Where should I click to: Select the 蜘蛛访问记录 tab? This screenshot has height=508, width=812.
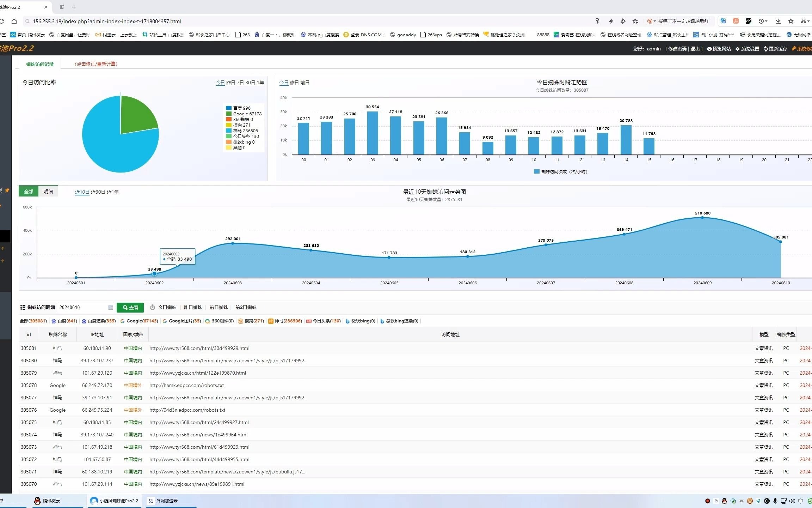pyautogui.click(x=40, y=64)
